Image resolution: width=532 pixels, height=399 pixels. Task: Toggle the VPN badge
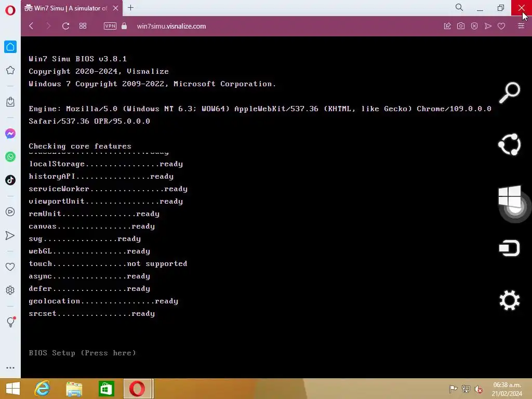110,26
